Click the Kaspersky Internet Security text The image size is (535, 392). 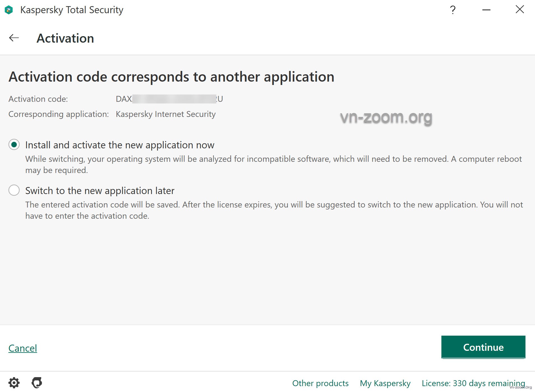pos(166,114)
